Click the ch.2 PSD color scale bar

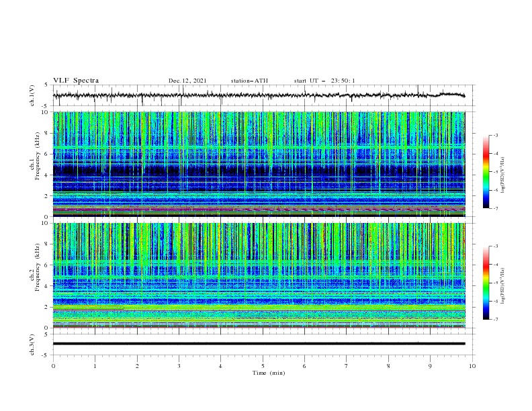click(486, 283)
